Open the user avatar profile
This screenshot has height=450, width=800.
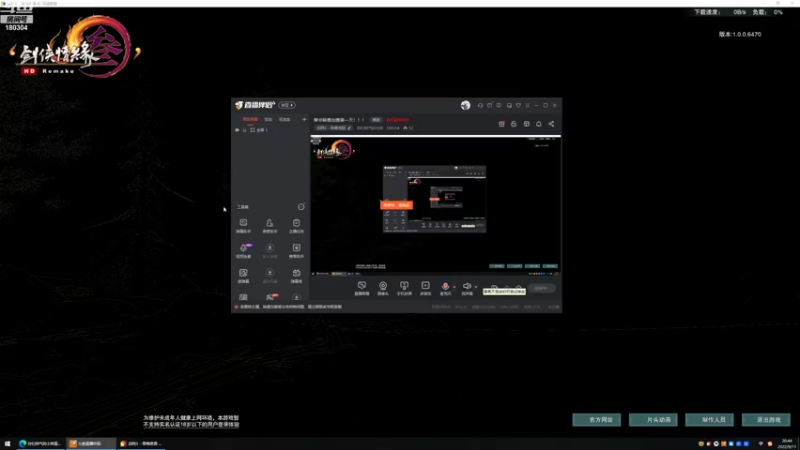pyautogui.click(x=465, y=105)
